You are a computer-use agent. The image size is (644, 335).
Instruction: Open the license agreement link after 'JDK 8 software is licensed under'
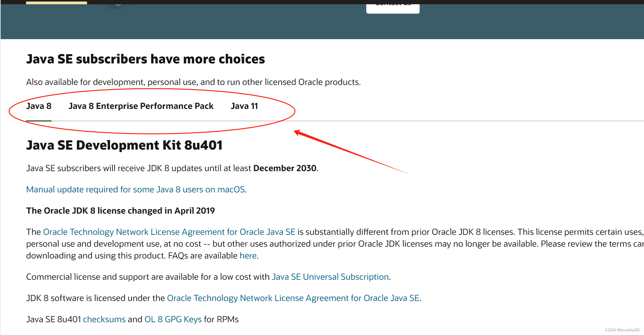(x=293, y=298)
